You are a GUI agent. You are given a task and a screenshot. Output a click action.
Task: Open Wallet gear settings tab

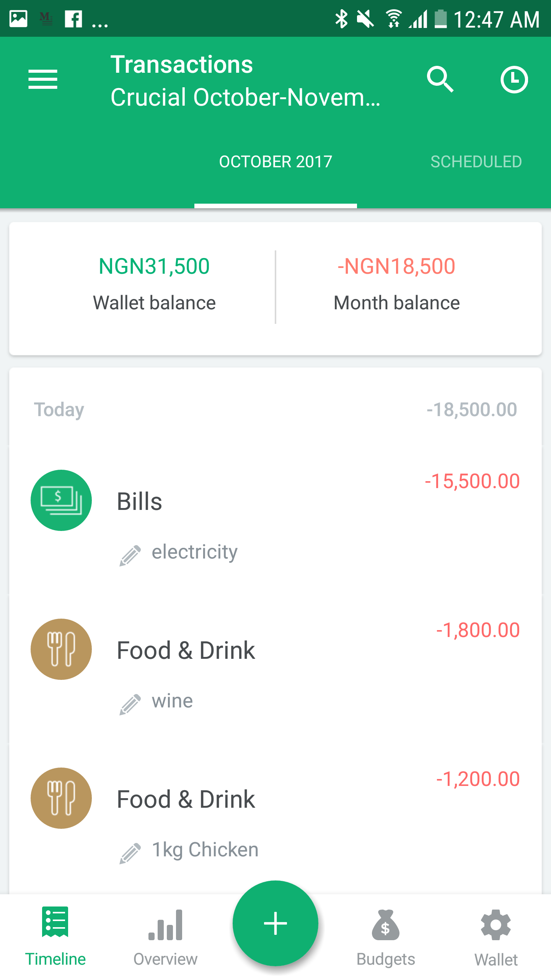pyautogui.click(x=496, y=937)
